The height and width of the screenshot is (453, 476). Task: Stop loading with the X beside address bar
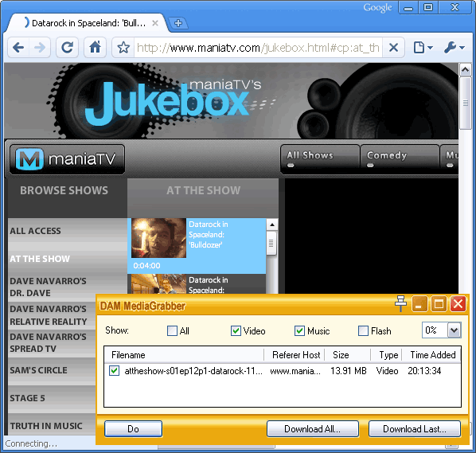[393, 48]
